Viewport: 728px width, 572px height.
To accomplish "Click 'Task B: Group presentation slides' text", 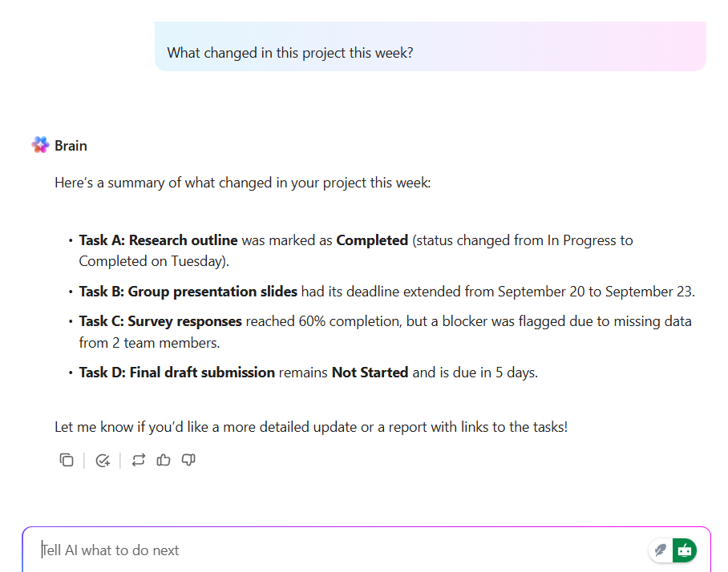I will click(x=188, y=292).
